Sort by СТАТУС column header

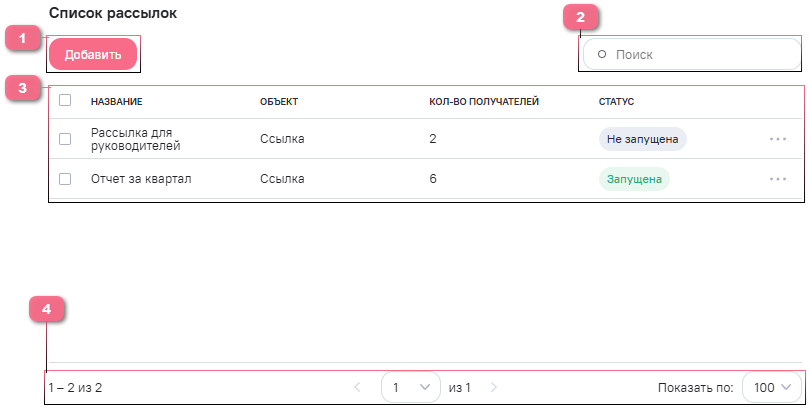tap(616, 101)
